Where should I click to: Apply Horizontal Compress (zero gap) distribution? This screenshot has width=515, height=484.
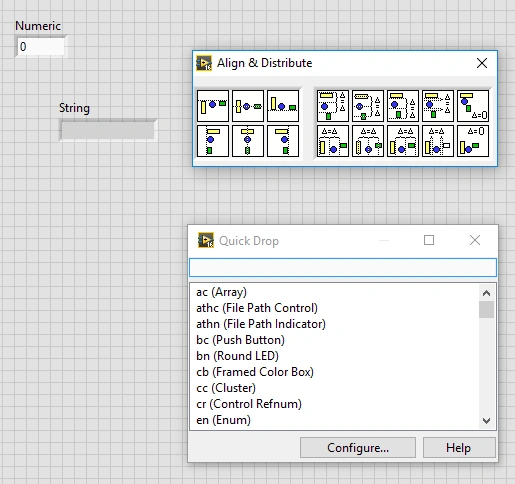pos(473,141)
